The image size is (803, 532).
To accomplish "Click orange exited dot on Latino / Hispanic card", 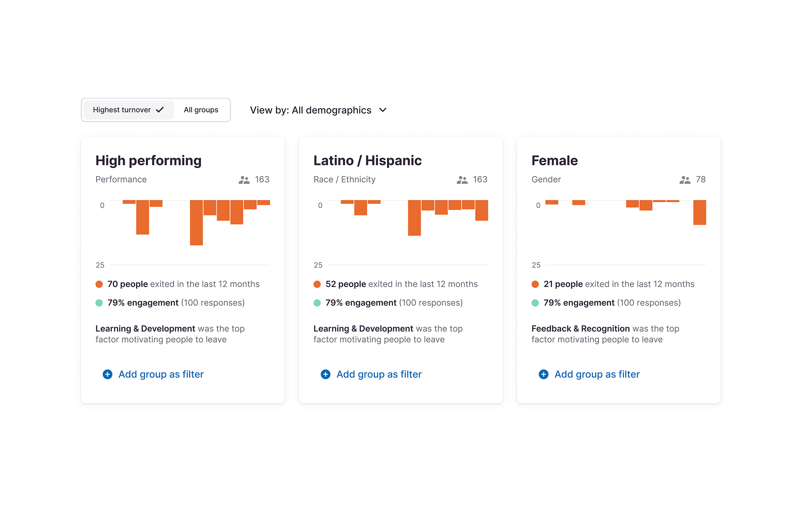I will [317, 284].
